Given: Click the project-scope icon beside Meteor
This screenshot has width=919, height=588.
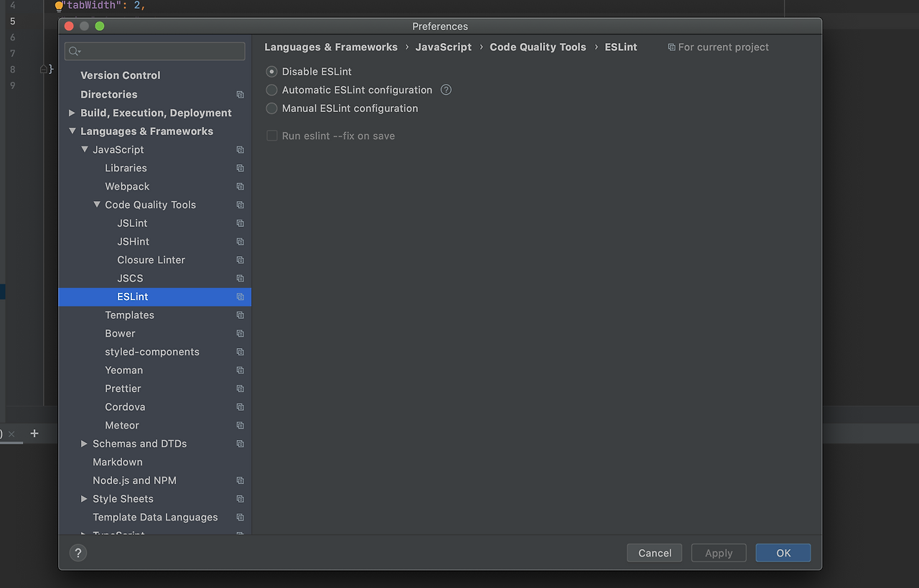Looking at the screenshot, I should tap(241, 426).
